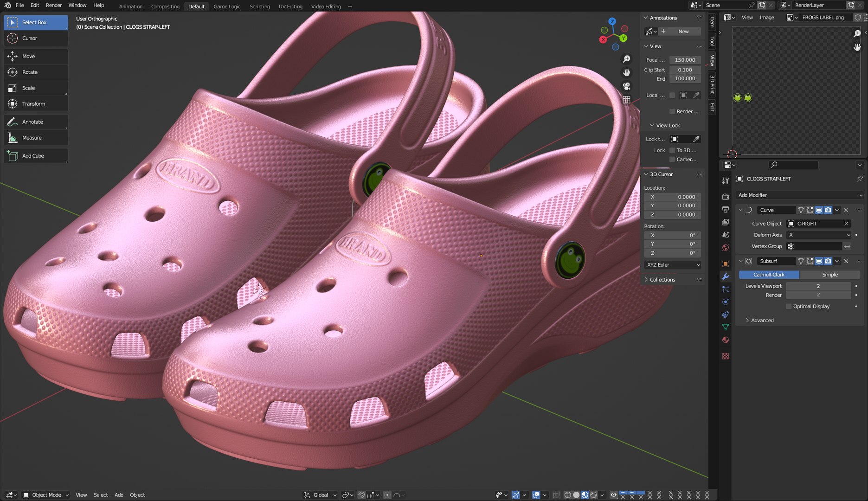This screenshot has height=501, width=868.
Task: Switch viewport shading to wireframe
Action: [x=567, y=495]
